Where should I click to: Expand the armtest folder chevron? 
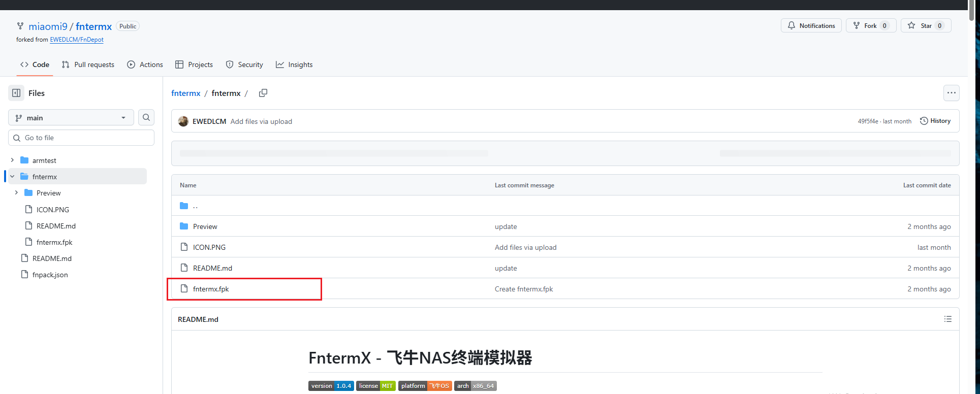[12, 160]
